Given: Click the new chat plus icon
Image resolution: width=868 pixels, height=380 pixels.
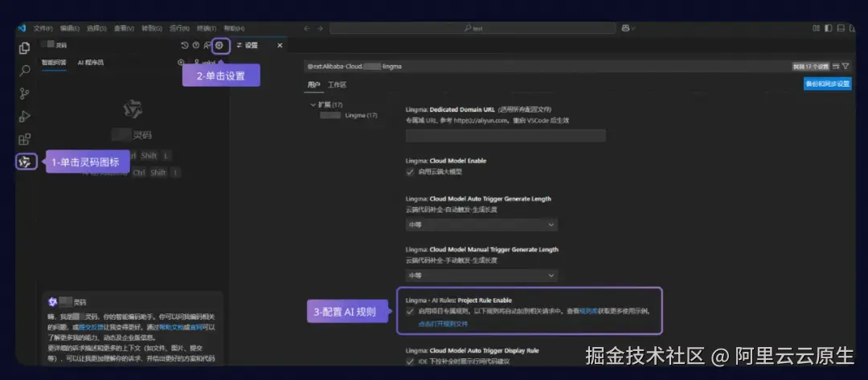Looking at the screenshot, I should [x=181, y=63].
